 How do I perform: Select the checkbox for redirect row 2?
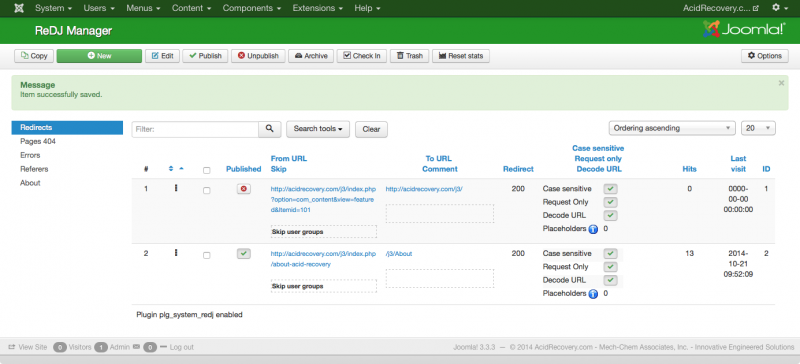click(207, 255)
